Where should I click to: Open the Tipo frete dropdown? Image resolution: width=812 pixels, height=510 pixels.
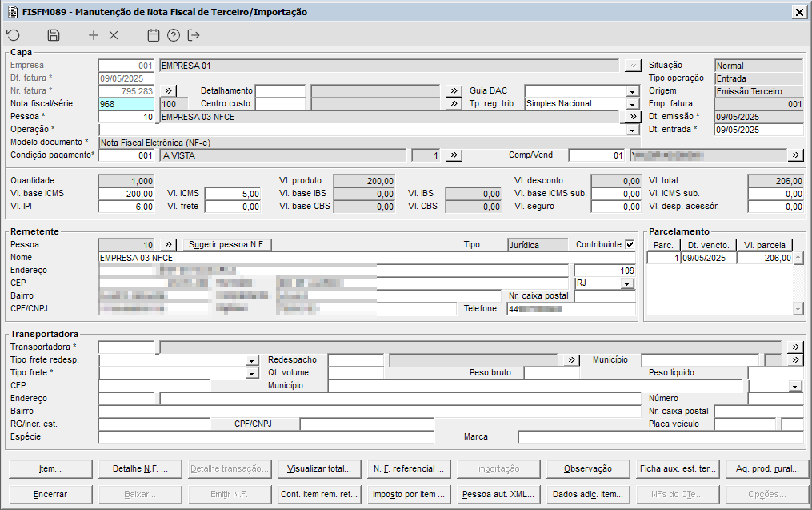[x=252, y=373]
